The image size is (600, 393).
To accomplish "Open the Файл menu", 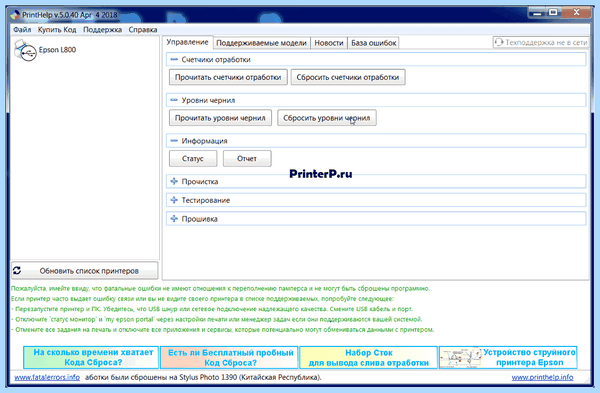I will click(22, 29).
